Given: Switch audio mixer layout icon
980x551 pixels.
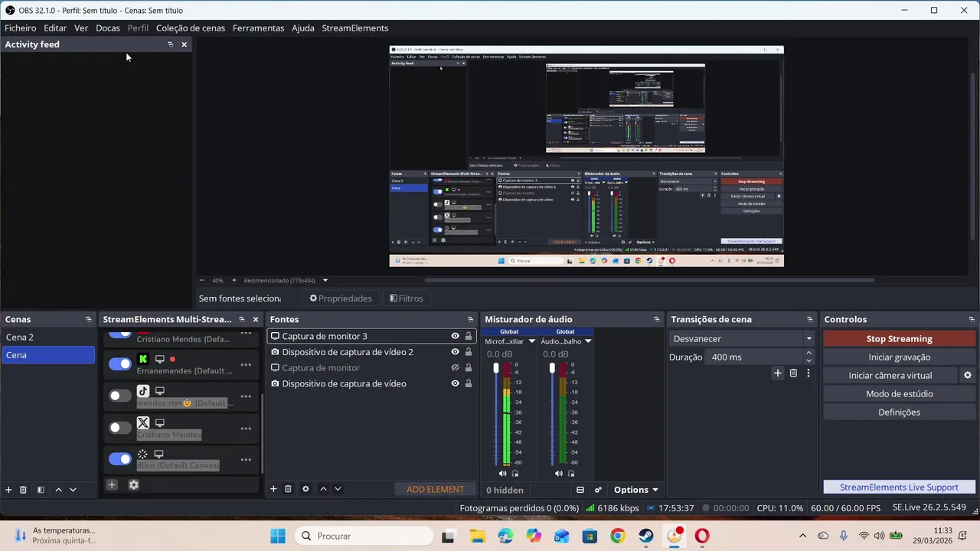Looking at the screenshot, I should click(580, 490).
